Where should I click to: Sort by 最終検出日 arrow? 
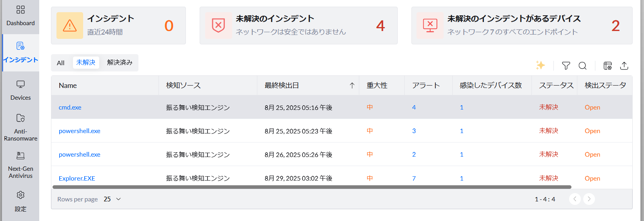click(x=352, y=86)
